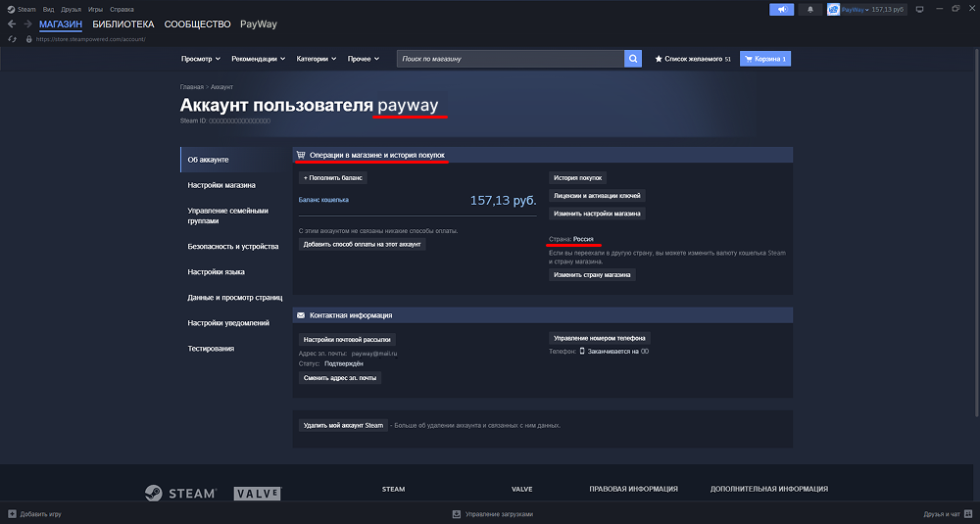Click Добавить игру at bottom left
Viewport: 980px width, 524px height.
[x=40, y=514]
